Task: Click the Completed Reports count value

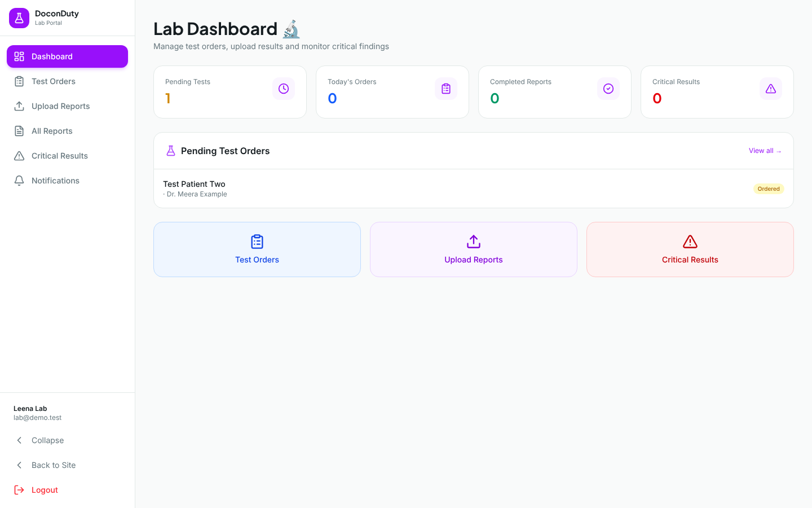Action: [495, 98]
